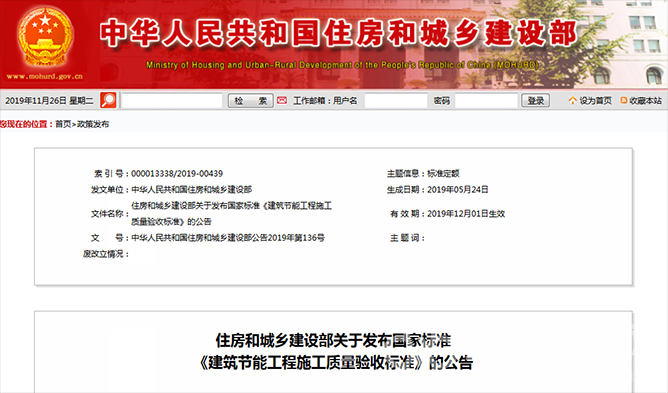
Task: Select document number 公告2019年第136号
Action: pos(228,238)
